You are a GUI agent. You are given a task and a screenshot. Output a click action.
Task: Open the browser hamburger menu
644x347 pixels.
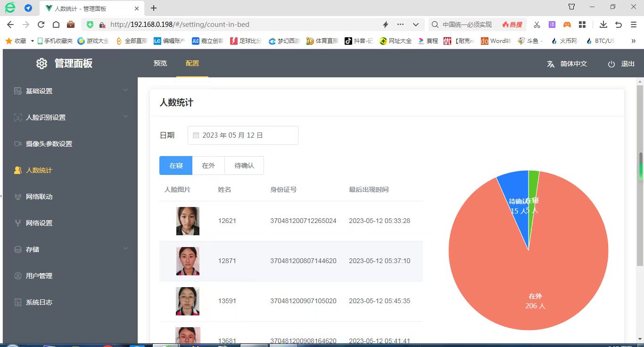click(634, 25)
